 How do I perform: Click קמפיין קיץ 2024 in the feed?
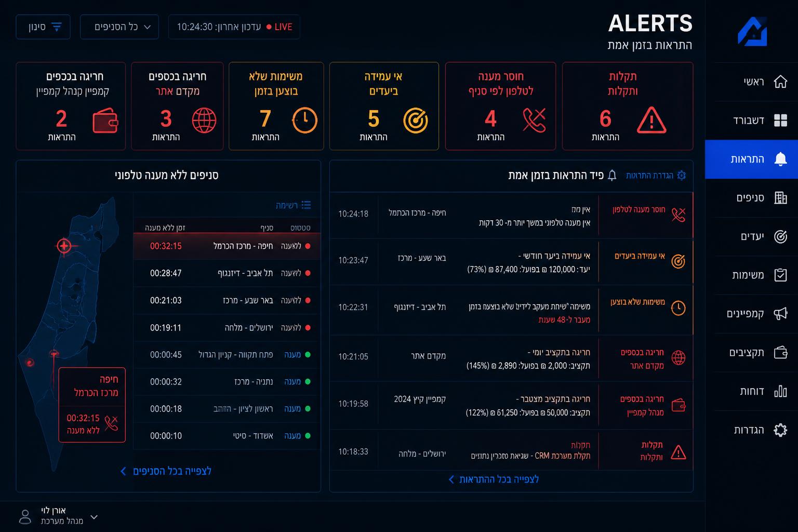click(x=420, y=399)
